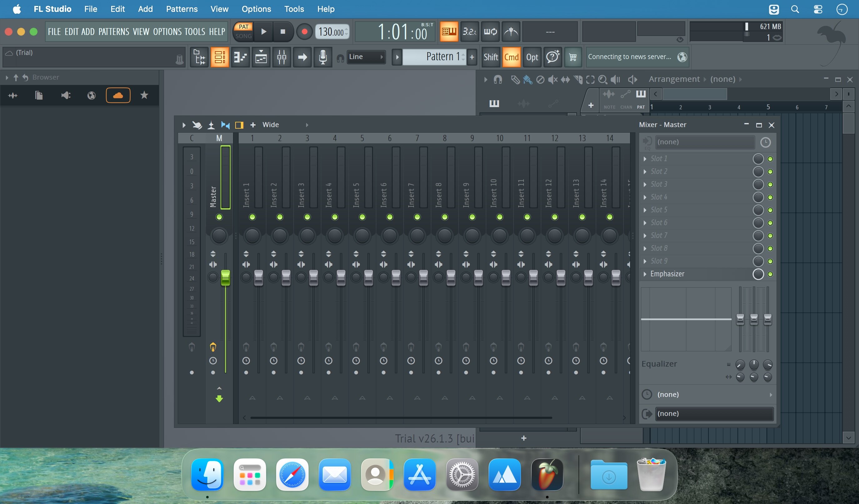Screen dimensions: 859x504
Task: Click the Master volume fader
Action: tap(225, 277)
